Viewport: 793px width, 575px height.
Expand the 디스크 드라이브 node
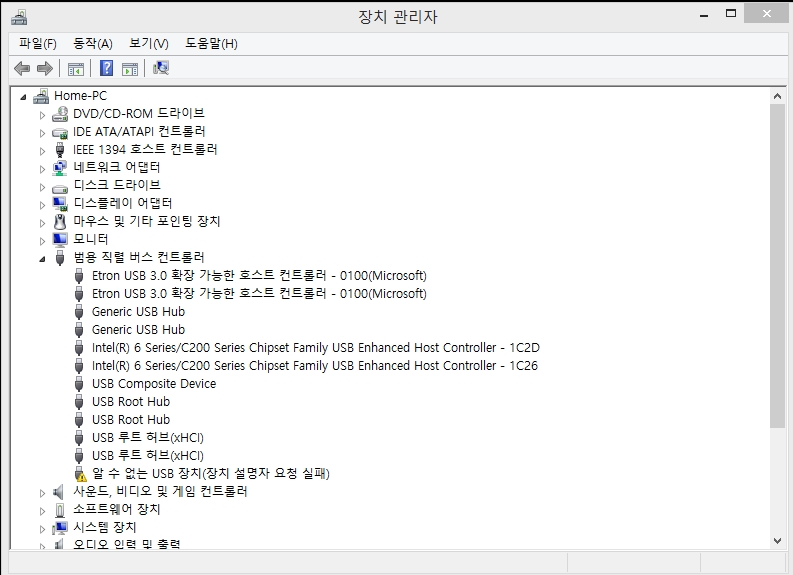coord(42,187)
